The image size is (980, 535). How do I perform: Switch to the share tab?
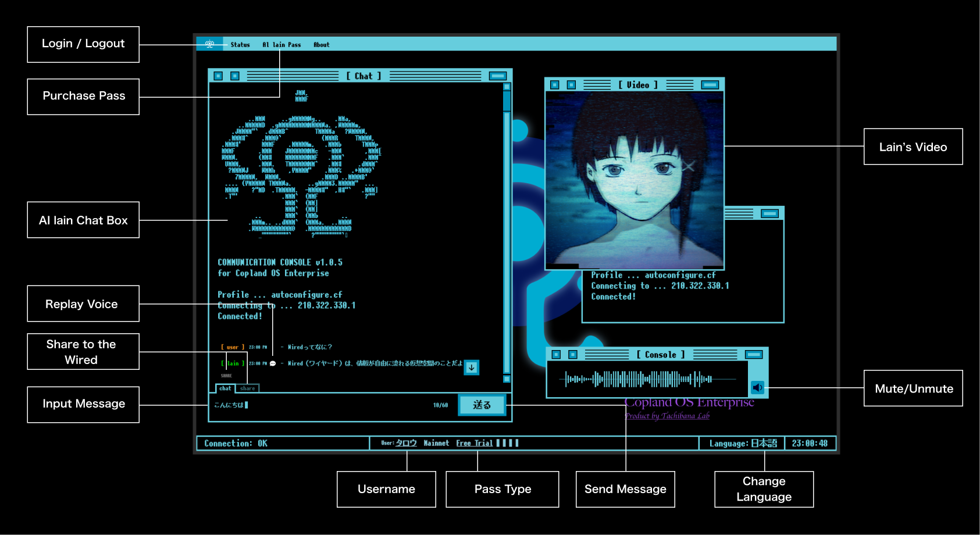point(248,388)
